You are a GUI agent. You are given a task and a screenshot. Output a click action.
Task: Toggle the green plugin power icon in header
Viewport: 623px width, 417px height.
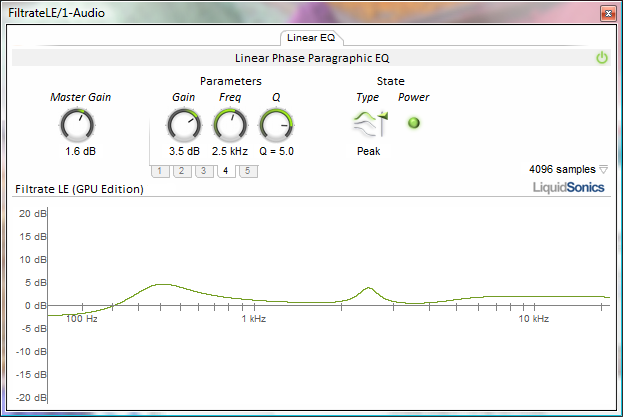[x=602, y=58]
